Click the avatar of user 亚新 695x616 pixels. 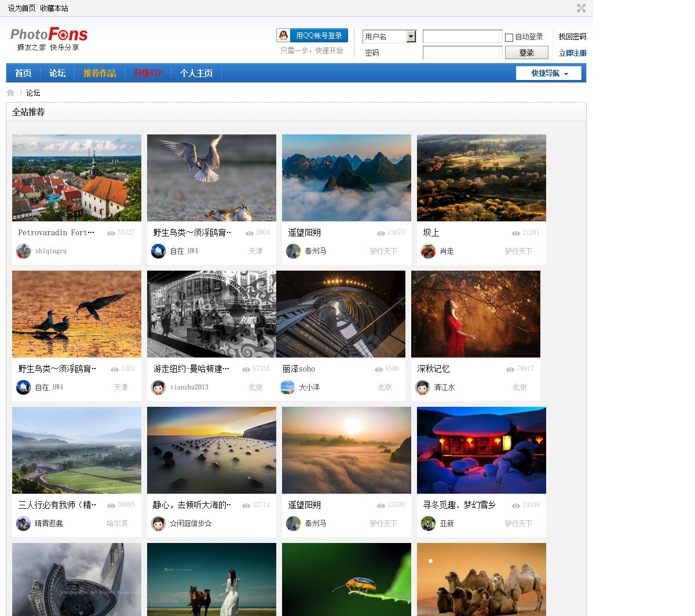click(428, 523)
